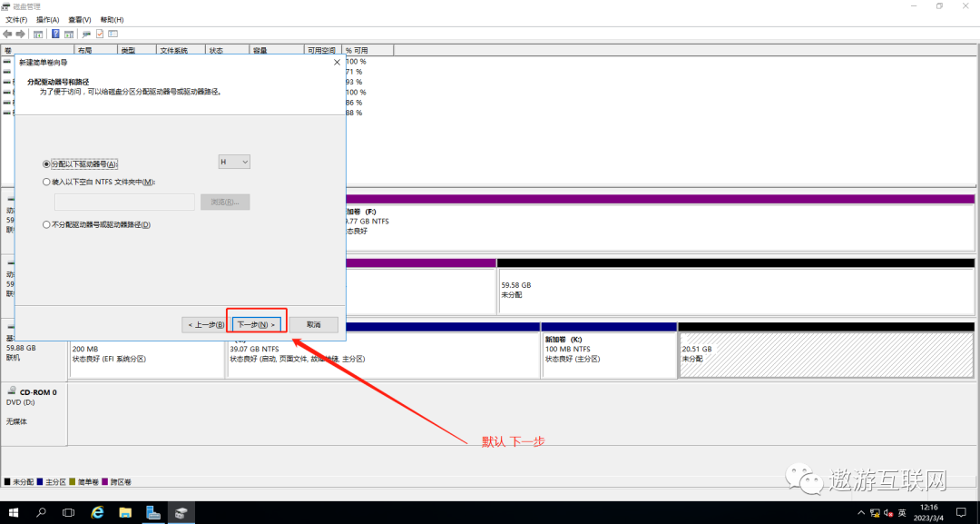Sort by the 文件系统 column header
Screen dimensions: 980x524
coord(181,50)
